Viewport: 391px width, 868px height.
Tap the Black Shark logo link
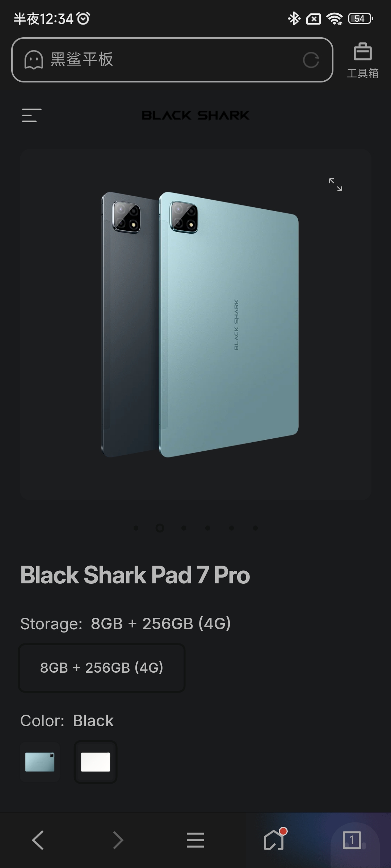tap(195, 115)
